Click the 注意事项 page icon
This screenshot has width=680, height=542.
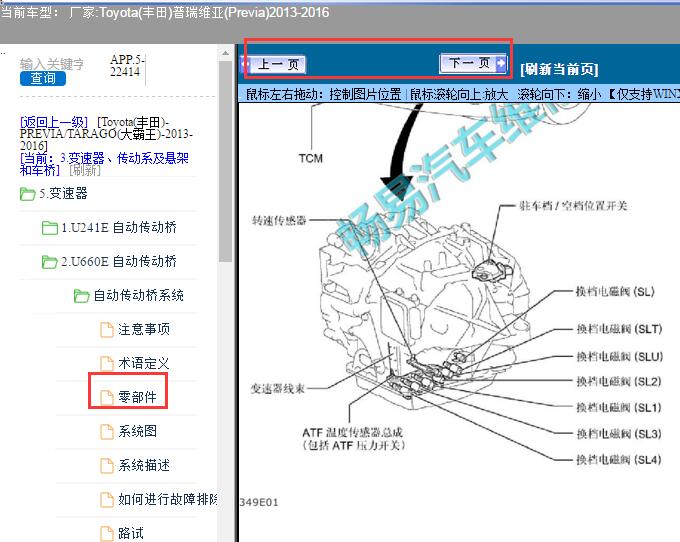click(107, 330)
